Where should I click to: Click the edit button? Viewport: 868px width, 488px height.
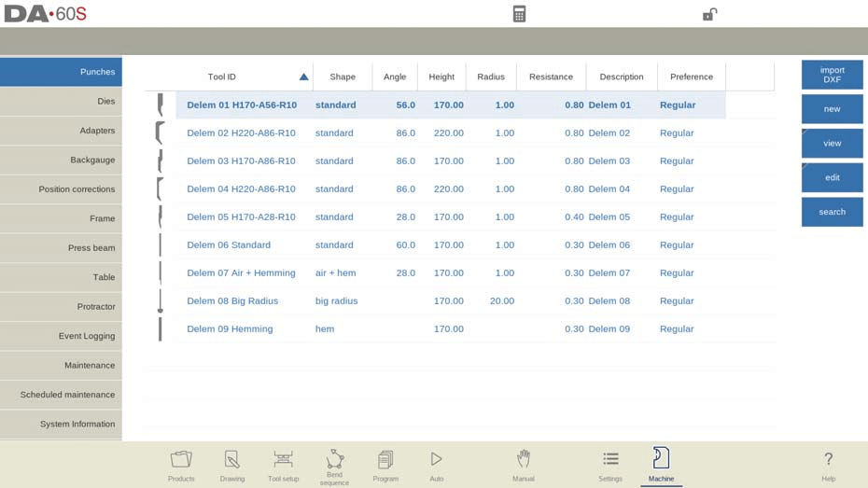(x=832, y=177)
